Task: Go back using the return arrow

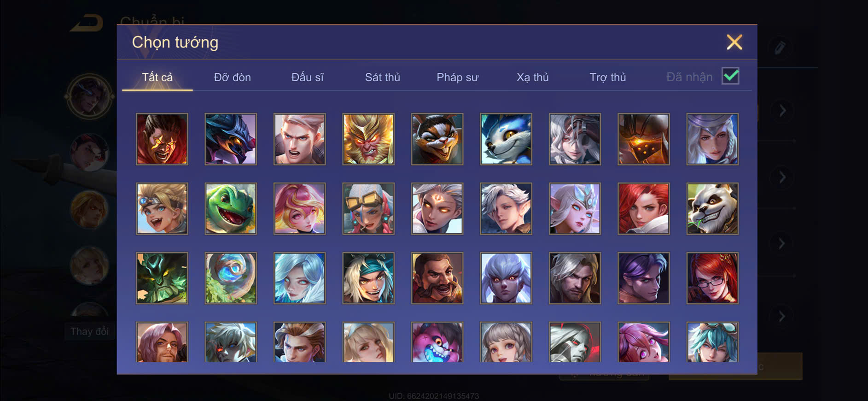Action: pyautogui.click(x=87, y=23)
